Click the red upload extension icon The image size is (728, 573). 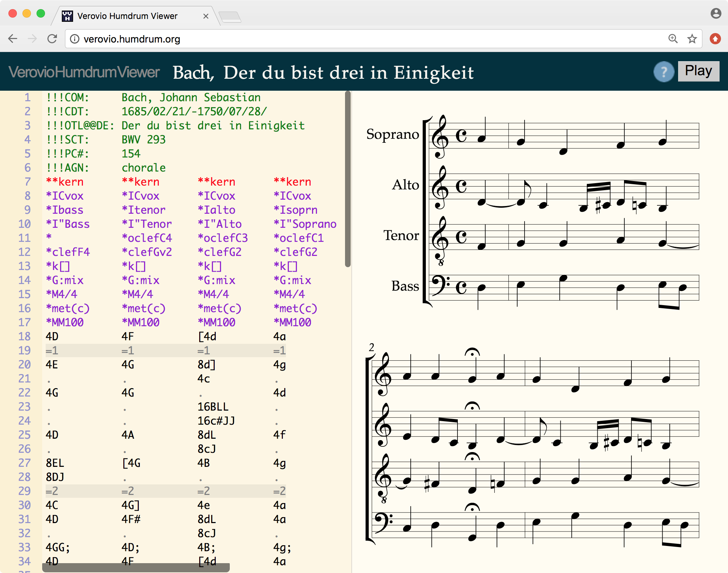coord(715,39)
